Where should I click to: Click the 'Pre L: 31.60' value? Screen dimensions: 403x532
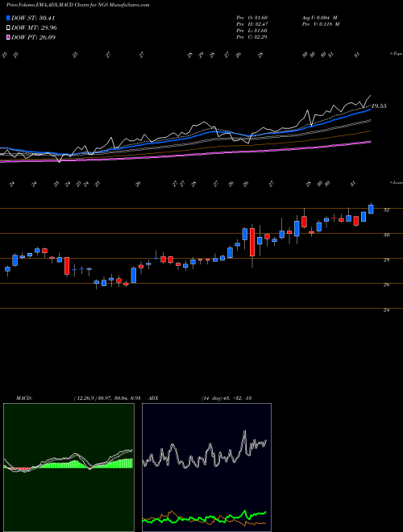click(x=252, y=30)
